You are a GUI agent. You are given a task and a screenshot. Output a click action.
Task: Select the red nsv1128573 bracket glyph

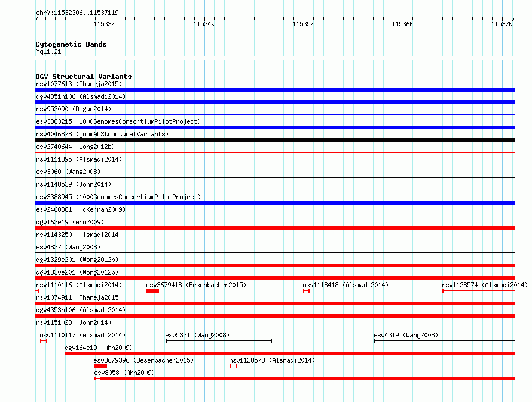click(234, 366)
